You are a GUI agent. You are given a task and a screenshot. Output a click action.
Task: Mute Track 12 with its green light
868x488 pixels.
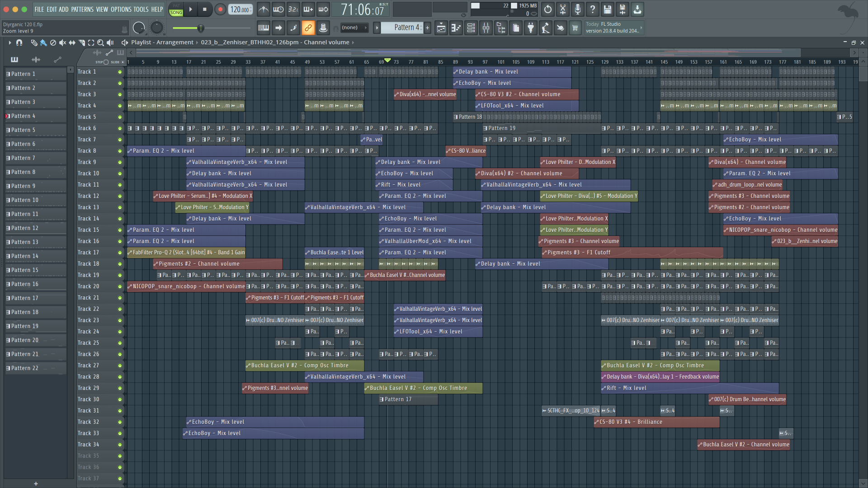pos(120,196)
